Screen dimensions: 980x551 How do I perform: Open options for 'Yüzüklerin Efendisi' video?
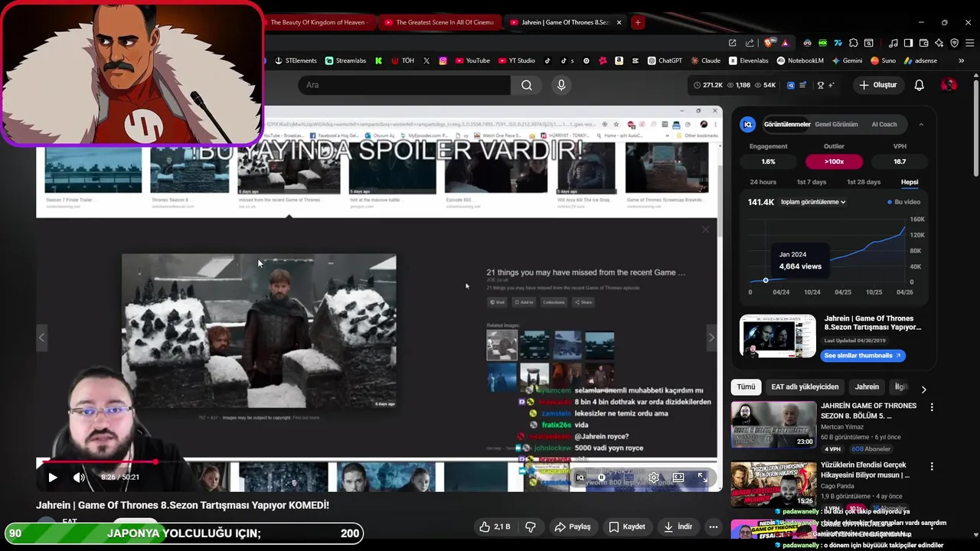click(x=932, y=466)
